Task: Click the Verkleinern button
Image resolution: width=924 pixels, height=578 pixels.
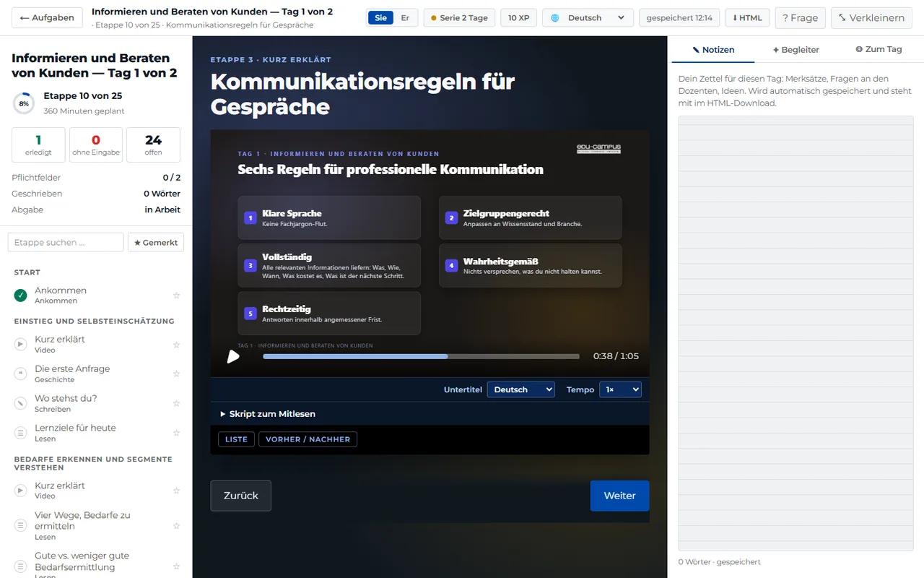Action: [x=871, y=18]
